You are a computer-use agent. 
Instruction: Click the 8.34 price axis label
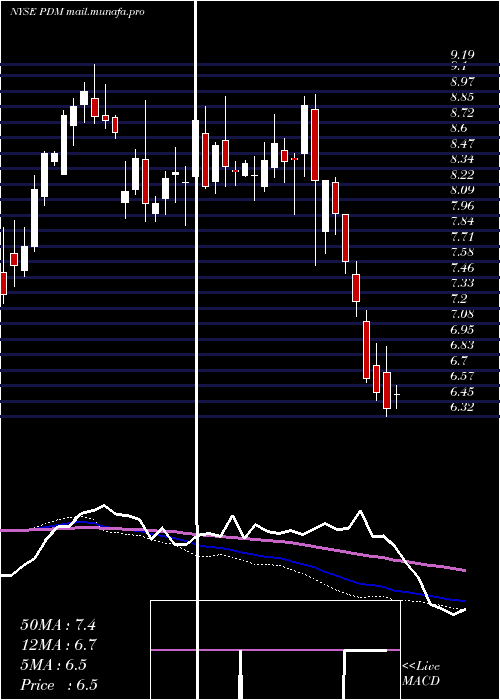click(462, 159)
